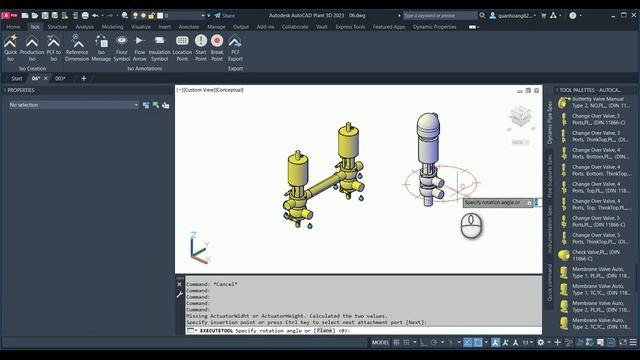Click the search magnifier icon
The height and width of the screenshot is (360, 640).
pos(482,16)
